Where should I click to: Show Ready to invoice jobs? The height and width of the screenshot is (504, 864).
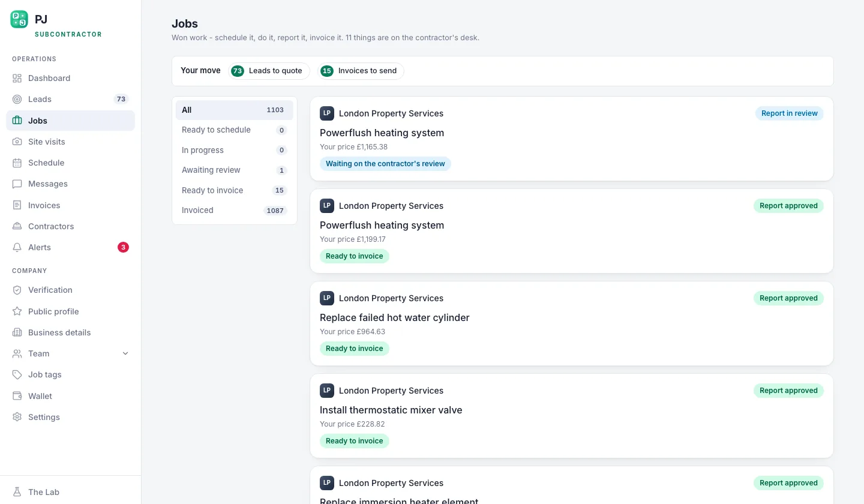pyautogui.click(x=235, y=190)
